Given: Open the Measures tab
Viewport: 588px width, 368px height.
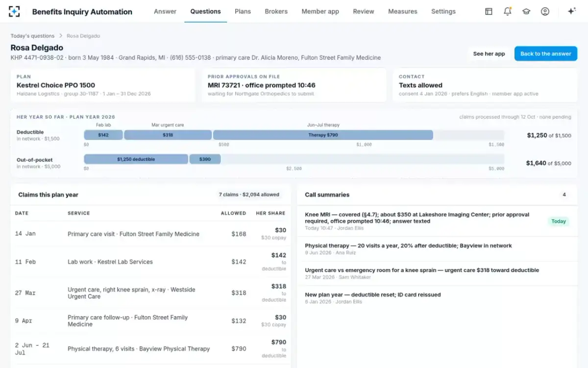Looking at the screenshot, I should pos(403,11).
